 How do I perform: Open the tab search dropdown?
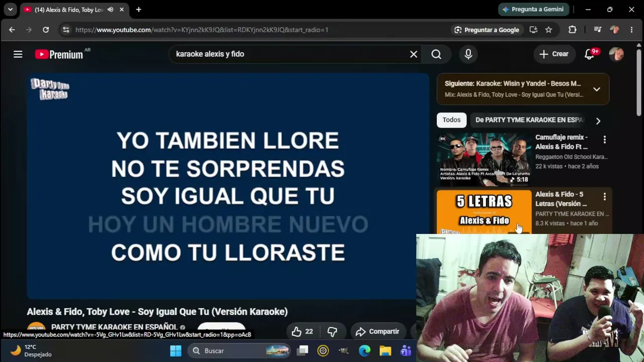coord(10,10)
